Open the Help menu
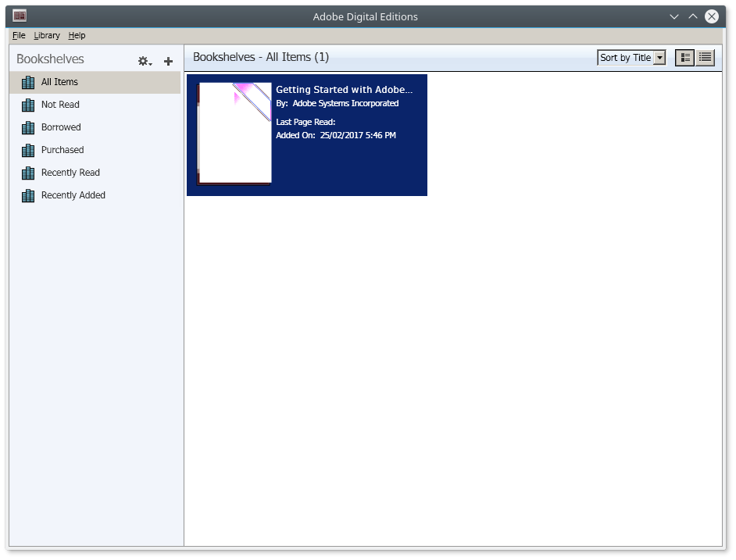This screenshot has width=736, height=560. tap(77, 35)
